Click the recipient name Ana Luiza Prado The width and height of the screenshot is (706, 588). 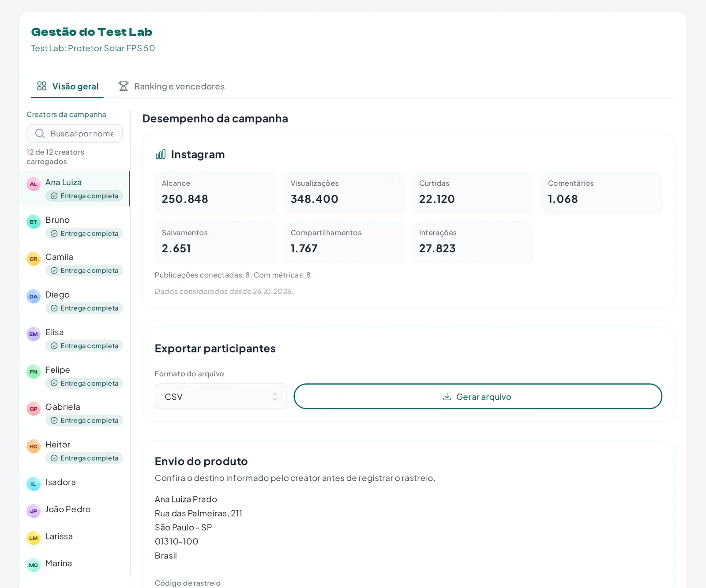[186, 499]
